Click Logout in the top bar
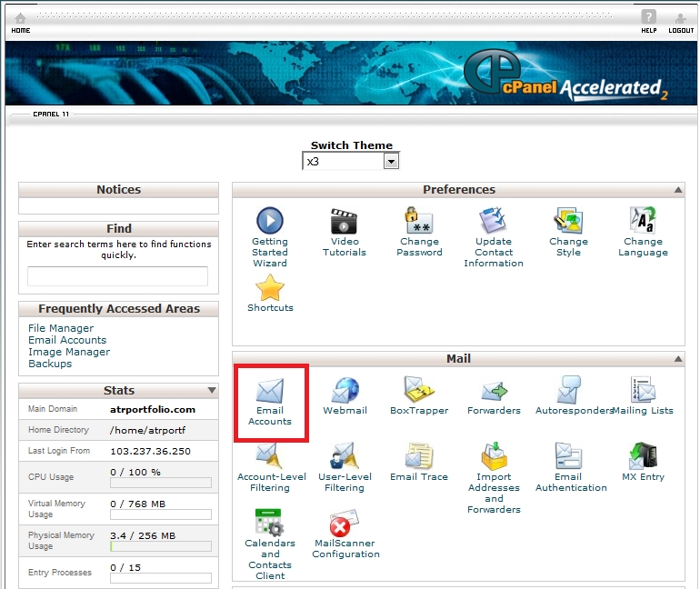The height and width of the screenshot is (589, 700). click(x=681, y=22)
